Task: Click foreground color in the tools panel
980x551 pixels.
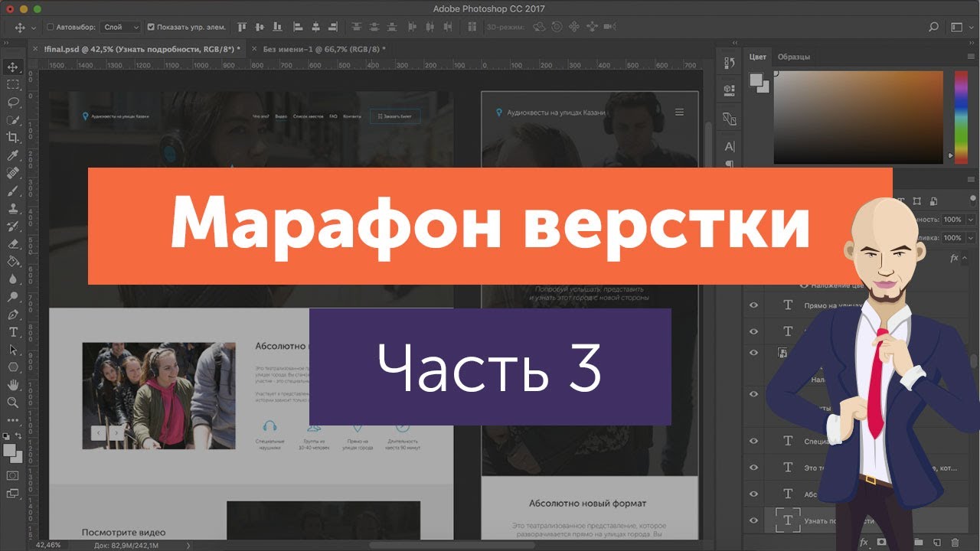Action: click(10, 450)
